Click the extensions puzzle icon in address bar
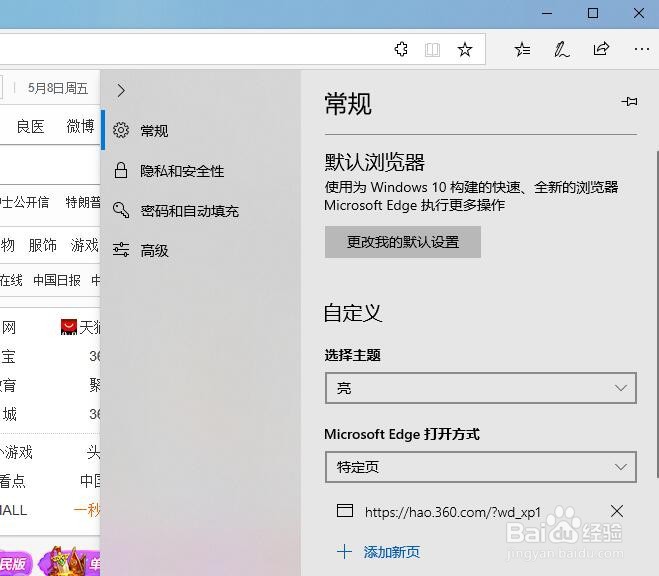 (x=401, y=49)
